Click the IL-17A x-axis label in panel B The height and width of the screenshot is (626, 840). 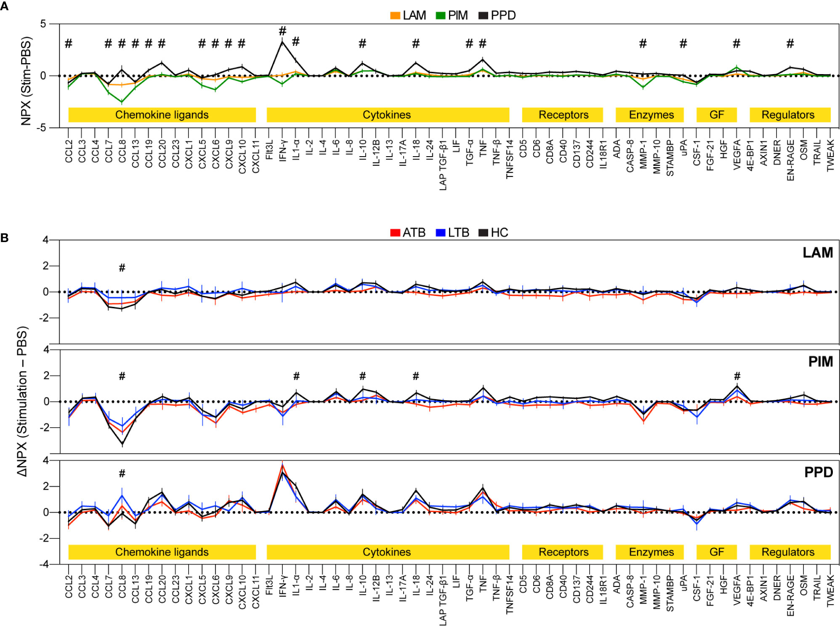tap(403, 589)
